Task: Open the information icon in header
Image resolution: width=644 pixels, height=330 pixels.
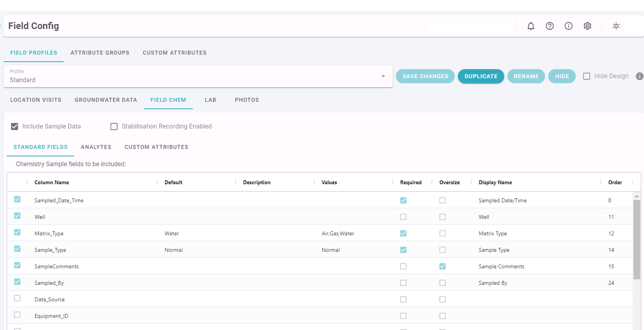Action: [x=569, y=26]
